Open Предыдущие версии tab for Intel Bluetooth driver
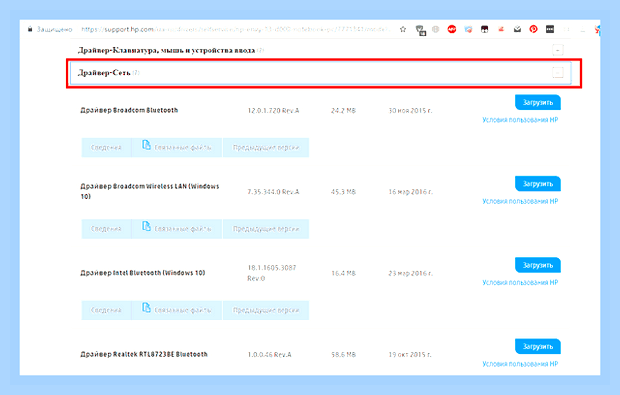The image size is (620, 395). click(266, 310)
